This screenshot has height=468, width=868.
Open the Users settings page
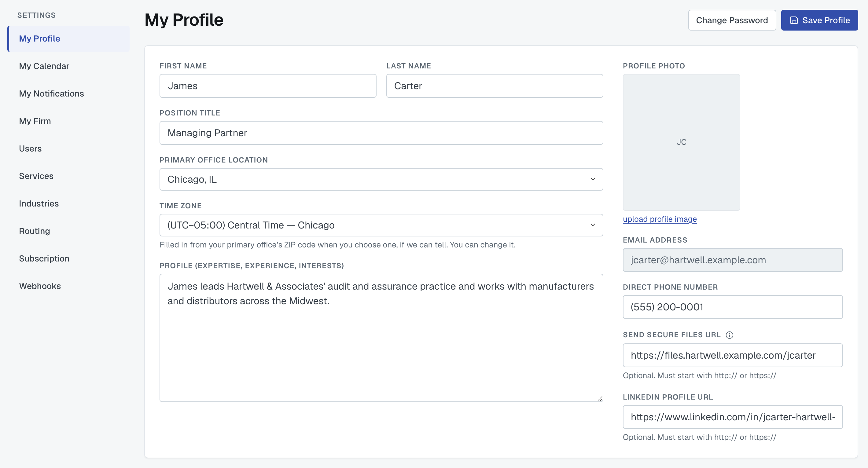click(x=68, y=148)
